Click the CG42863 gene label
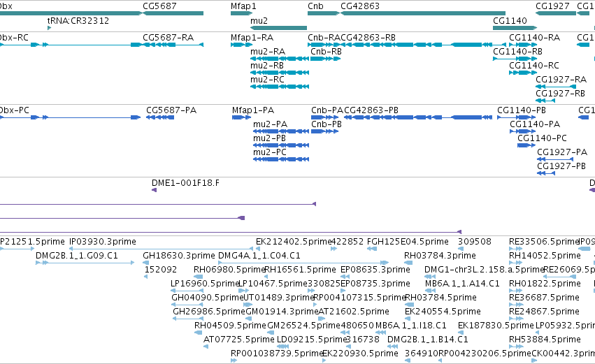 (360, 6)
